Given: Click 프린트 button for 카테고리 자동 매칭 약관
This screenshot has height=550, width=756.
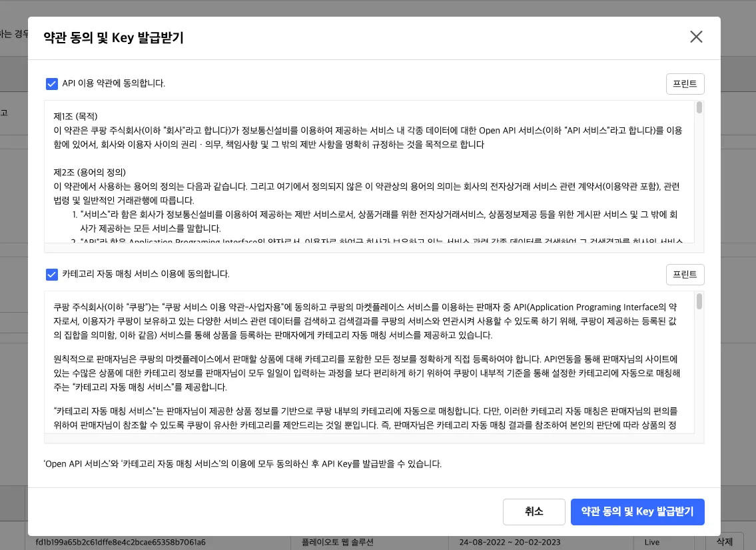Looking at the screenshot, I should (685, 275).
